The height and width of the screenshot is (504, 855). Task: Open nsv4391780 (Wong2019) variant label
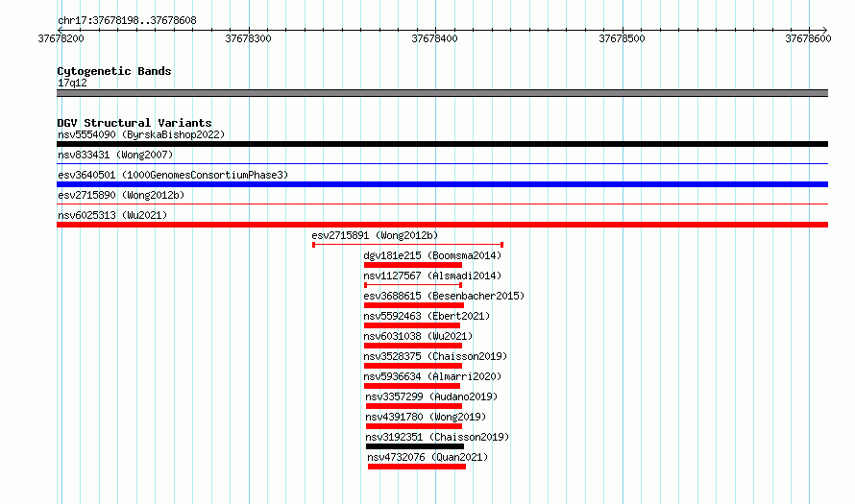click(426, 417)
